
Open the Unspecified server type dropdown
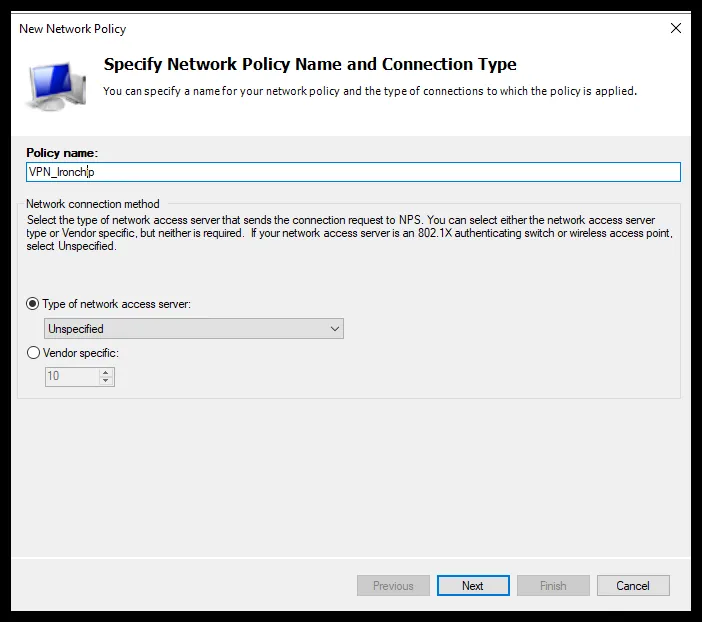coord(194,329)
